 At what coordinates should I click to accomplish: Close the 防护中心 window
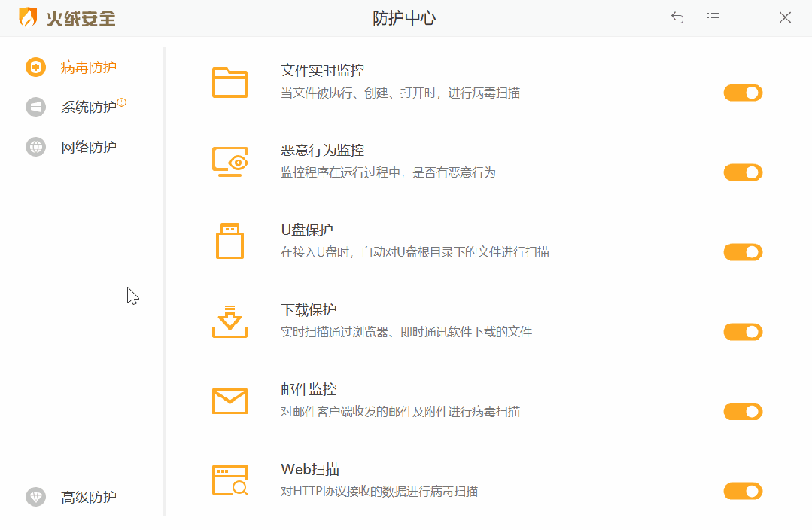(x=785, y=17)
